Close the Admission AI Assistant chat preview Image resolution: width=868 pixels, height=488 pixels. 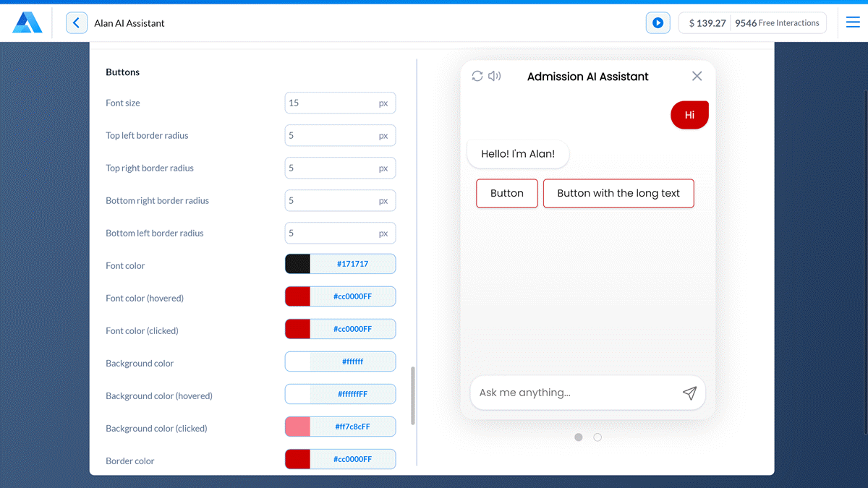(697, 76)
